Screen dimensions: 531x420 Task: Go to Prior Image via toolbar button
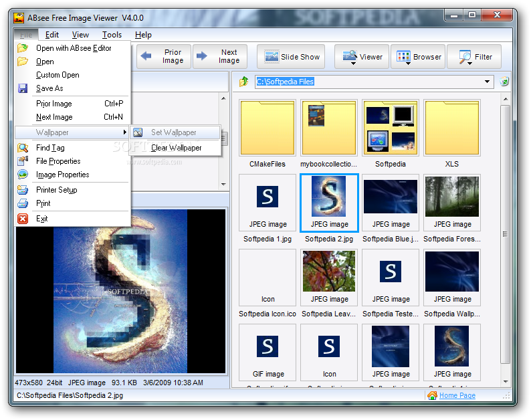point(164,57)
